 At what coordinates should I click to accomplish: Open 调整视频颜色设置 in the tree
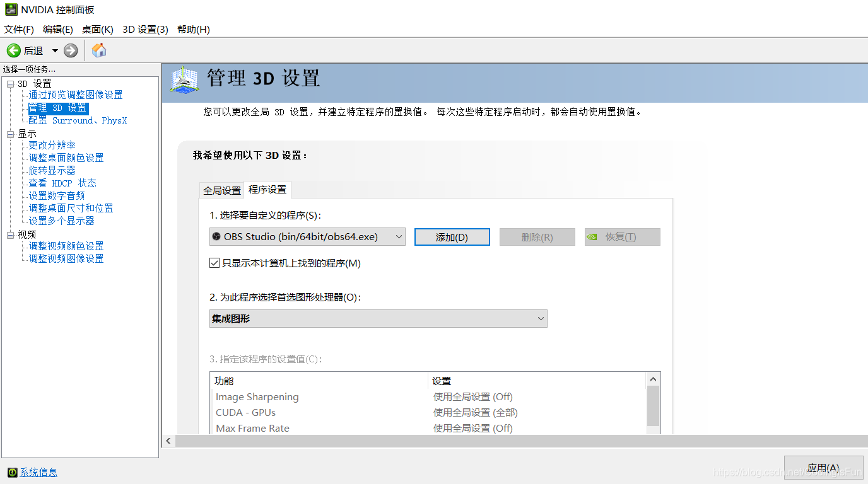click(66, 246)
